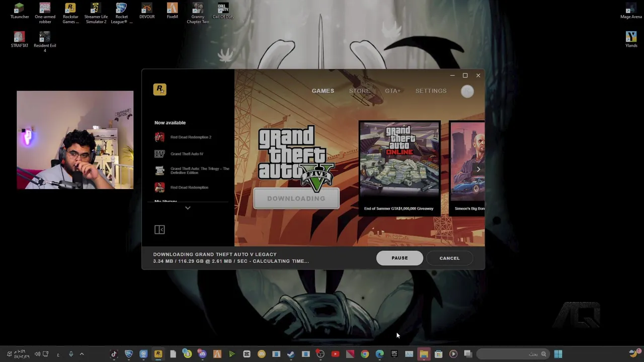Open the weather widget on taskbar

635,354
